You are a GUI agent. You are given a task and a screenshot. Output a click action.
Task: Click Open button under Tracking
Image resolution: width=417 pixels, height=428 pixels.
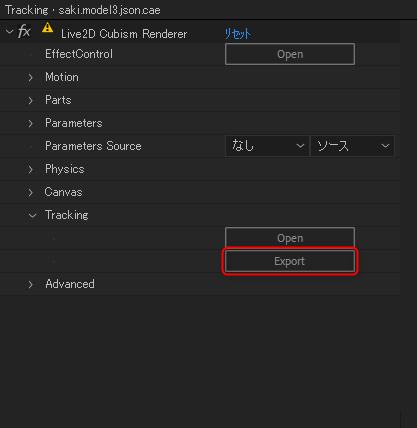click(290, 238)
